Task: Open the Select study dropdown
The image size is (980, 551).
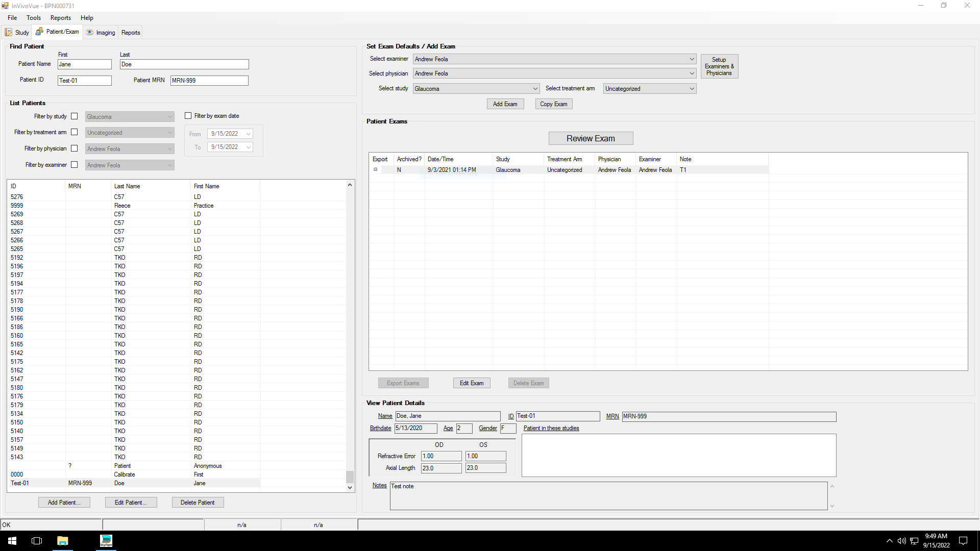Action: pyautogui.click(x=535, y=89)
